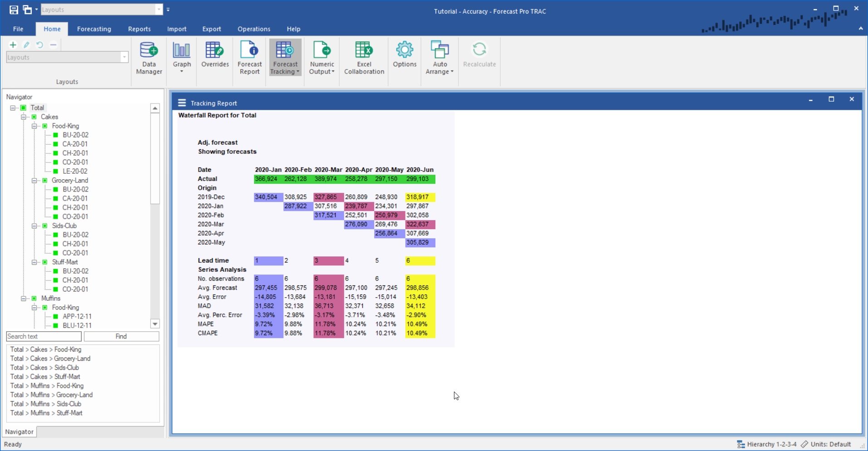Open quick access toolbar customize arrow
This screenshot has width=868, height=451.
(168, 10)
